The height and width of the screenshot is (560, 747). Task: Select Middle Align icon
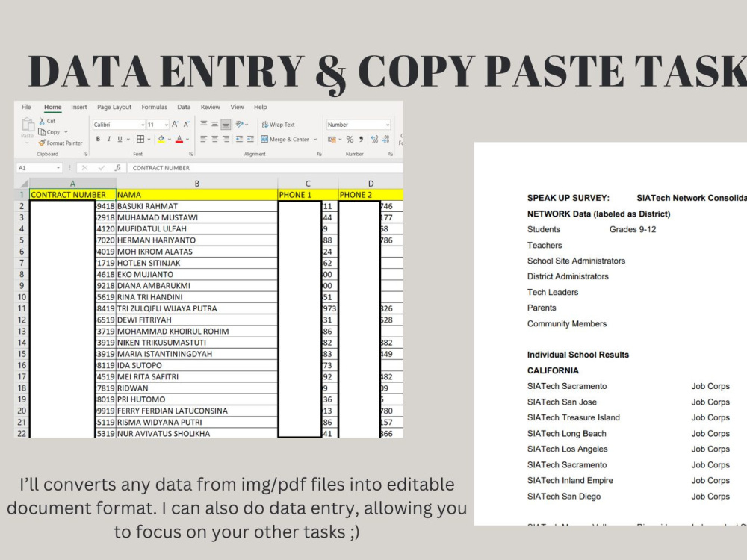[215, 124]
